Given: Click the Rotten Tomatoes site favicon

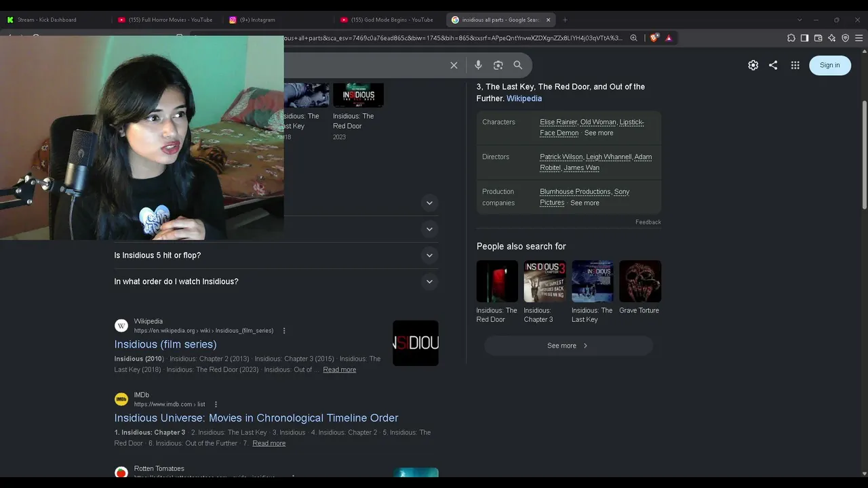Looking at the screenshot, I should tap(121, 472).
